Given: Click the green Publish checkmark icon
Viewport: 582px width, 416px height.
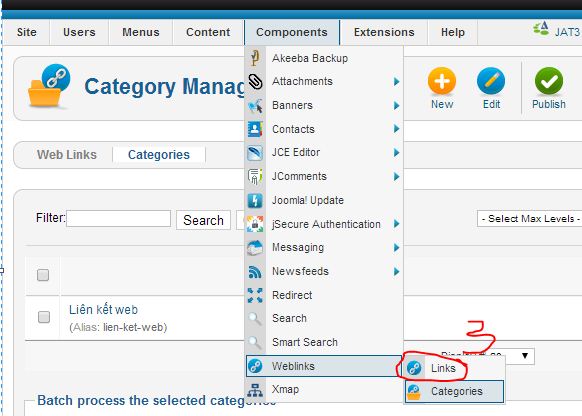Looking at the screenshot, I should coord(549,81).
